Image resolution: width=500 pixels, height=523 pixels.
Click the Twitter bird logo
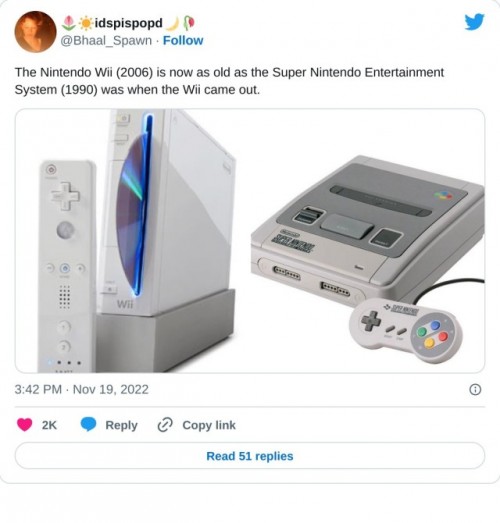tap(474, 22)
